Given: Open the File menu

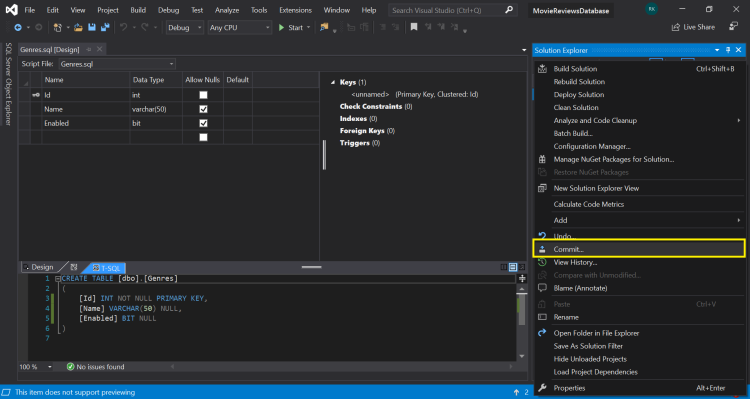Looking at the screenshot, I should [x=29, y=10].
